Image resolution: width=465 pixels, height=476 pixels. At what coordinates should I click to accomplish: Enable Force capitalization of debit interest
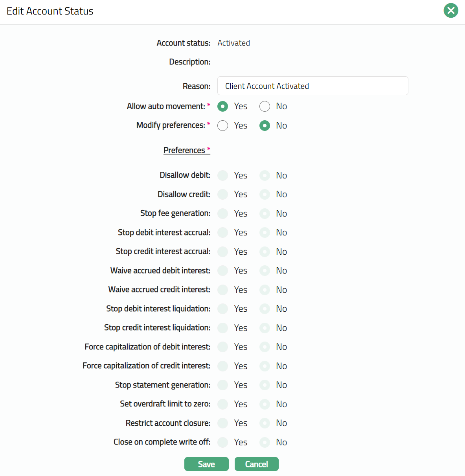pos(223,347)
